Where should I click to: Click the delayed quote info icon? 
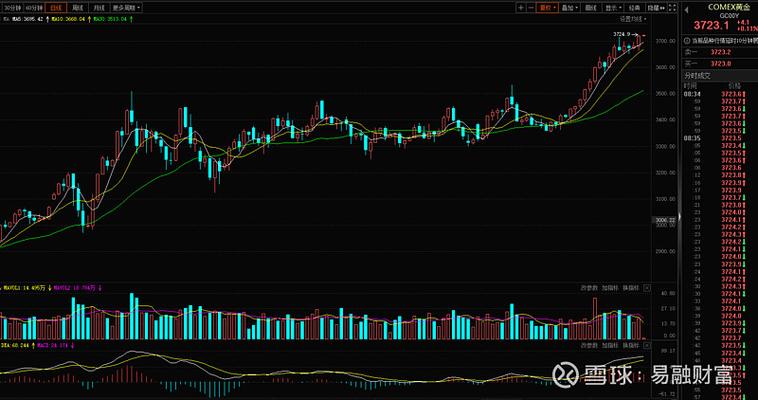685,40
